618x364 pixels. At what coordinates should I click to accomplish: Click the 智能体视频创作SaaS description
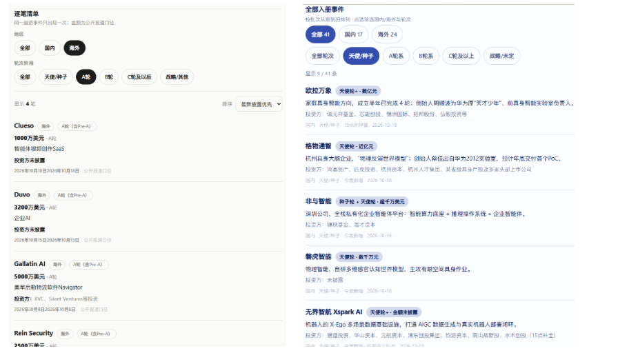39,149
